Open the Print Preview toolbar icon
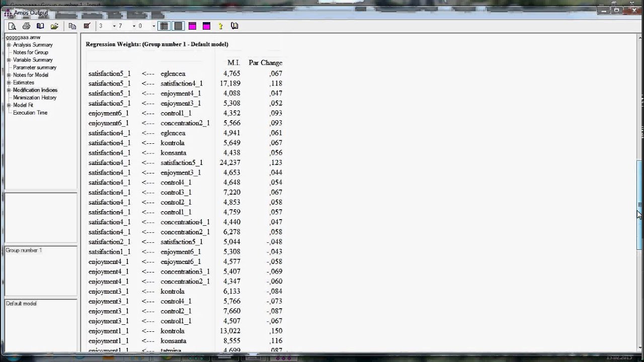 click(12, 26)
